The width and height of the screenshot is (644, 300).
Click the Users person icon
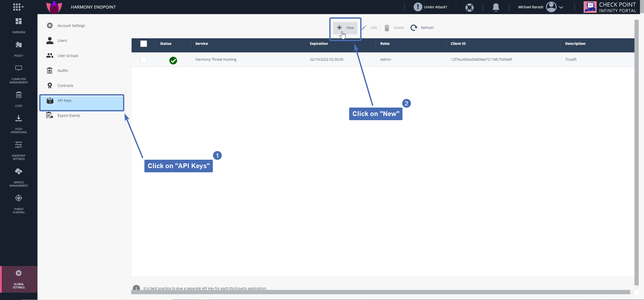tap(50, 40)
